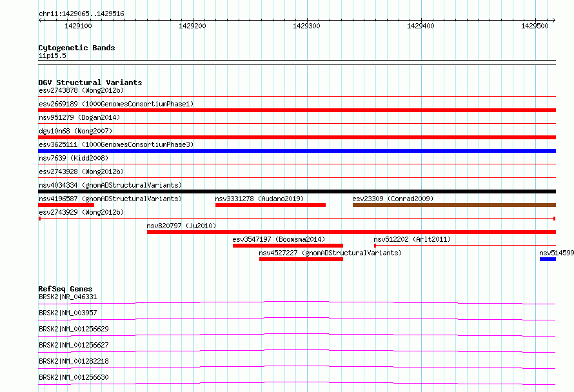
Task: Click the black bar under nsv4034334
Action: pos(297,191)
